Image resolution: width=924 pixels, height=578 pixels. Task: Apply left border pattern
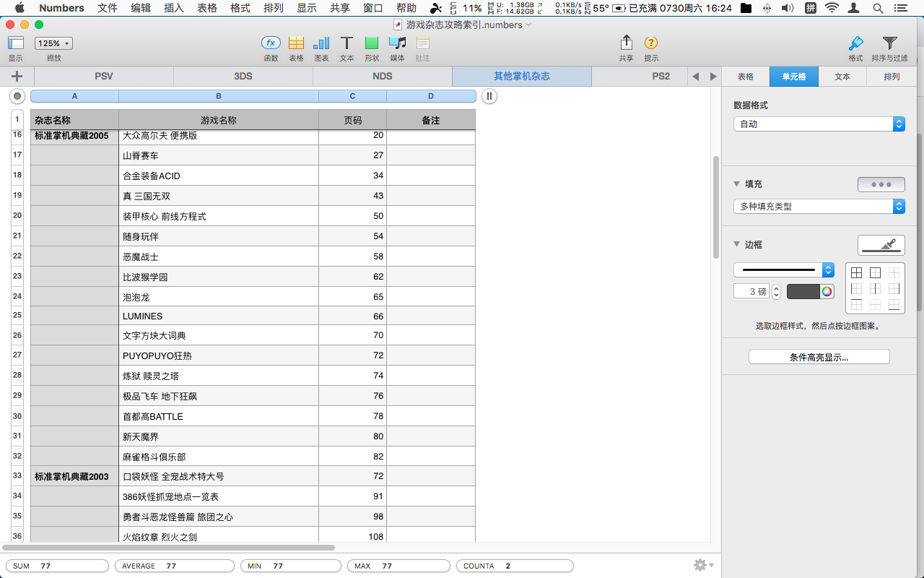point(856,288)
